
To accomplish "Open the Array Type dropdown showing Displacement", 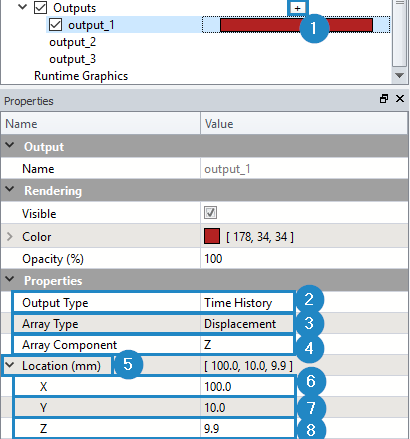I will pyautogui.click(x=247, y=324).
